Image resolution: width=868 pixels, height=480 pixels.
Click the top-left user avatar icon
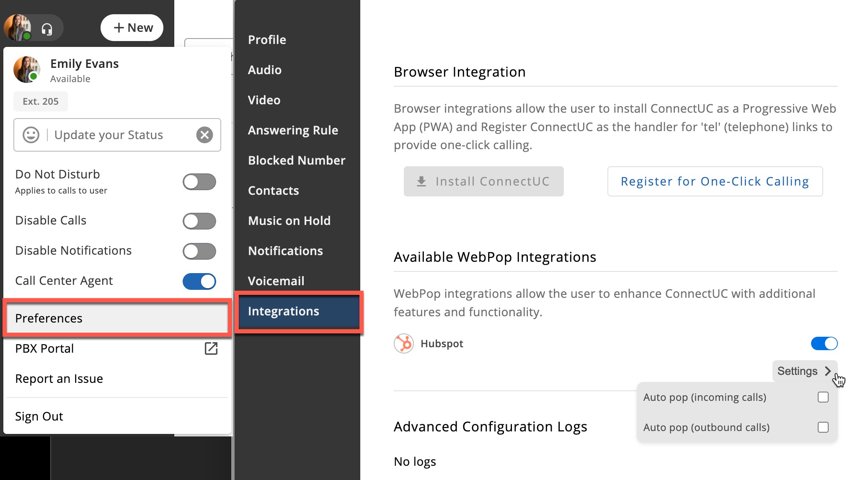[18, 28]
